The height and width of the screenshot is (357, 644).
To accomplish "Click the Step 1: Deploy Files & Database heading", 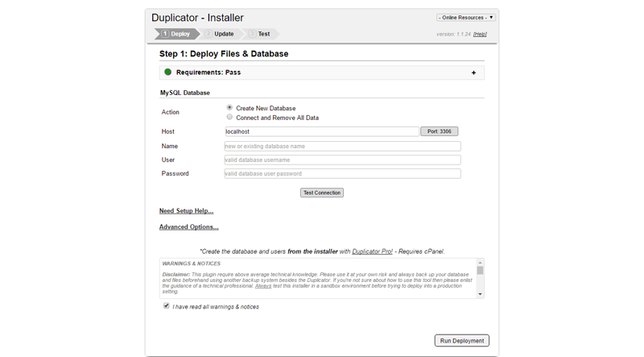I will click(x=224, y=54).
